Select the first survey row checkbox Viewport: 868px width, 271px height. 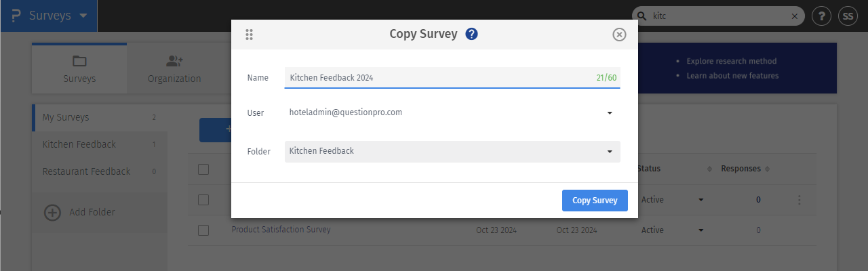coord(203,200)
